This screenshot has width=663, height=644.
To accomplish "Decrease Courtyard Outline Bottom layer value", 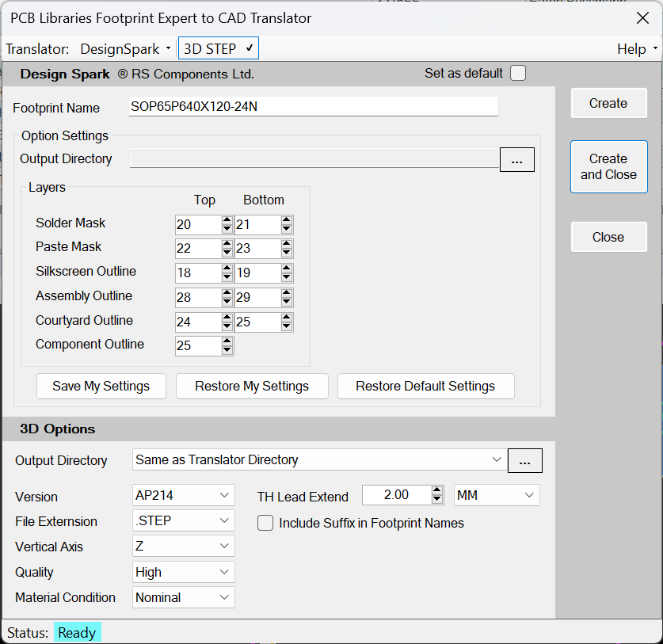I will point(286,326).
